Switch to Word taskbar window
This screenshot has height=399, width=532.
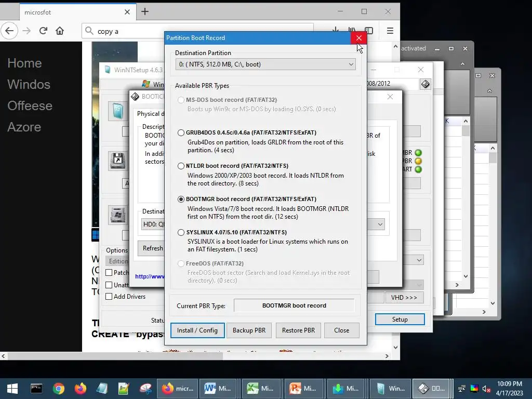pyautogui.click(x=218, y=389)
